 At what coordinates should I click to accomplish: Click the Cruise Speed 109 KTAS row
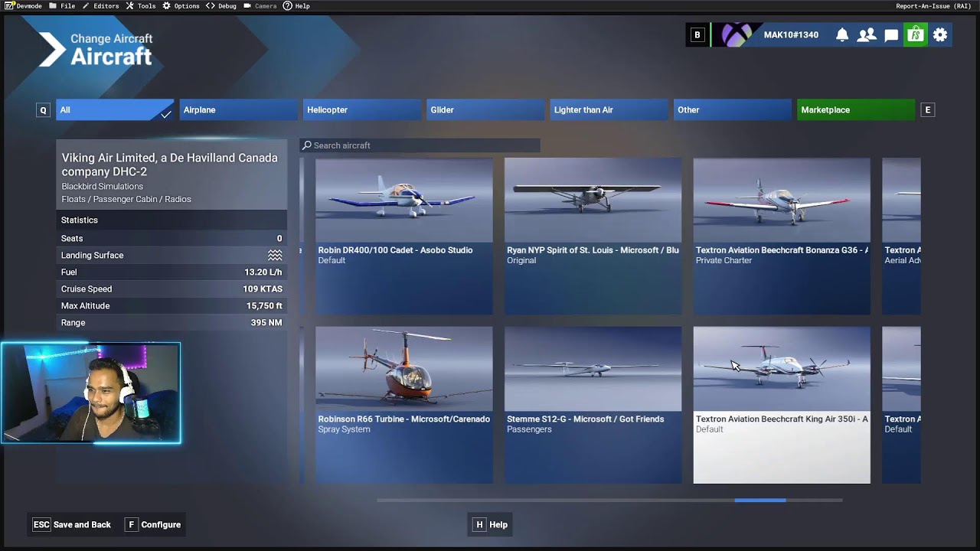click(x=171, y=289)
